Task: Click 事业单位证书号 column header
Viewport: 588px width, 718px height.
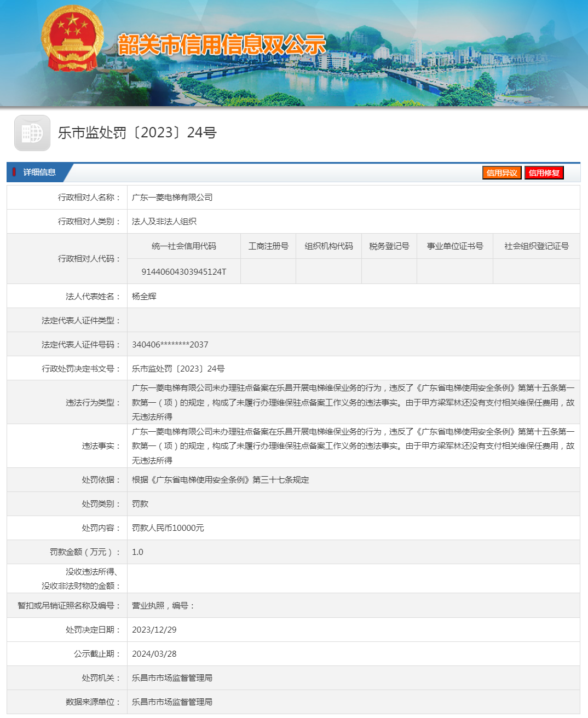Action: point(455,246)
